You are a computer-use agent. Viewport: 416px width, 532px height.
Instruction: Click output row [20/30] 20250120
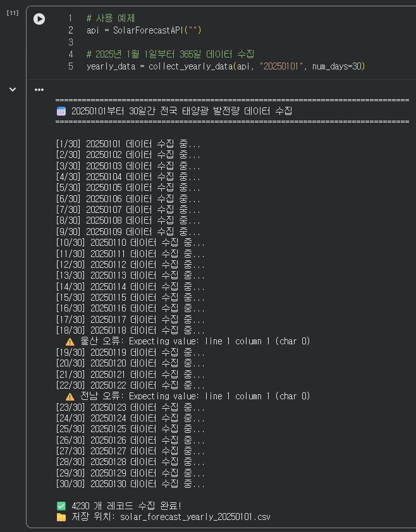pos(130,363)
